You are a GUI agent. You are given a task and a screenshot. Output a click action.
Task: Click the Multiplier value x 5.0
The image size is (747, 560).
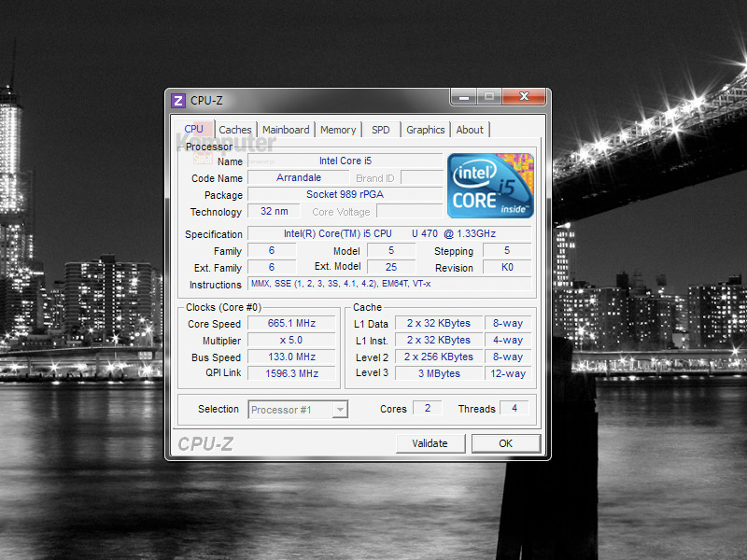pos(291,340)
